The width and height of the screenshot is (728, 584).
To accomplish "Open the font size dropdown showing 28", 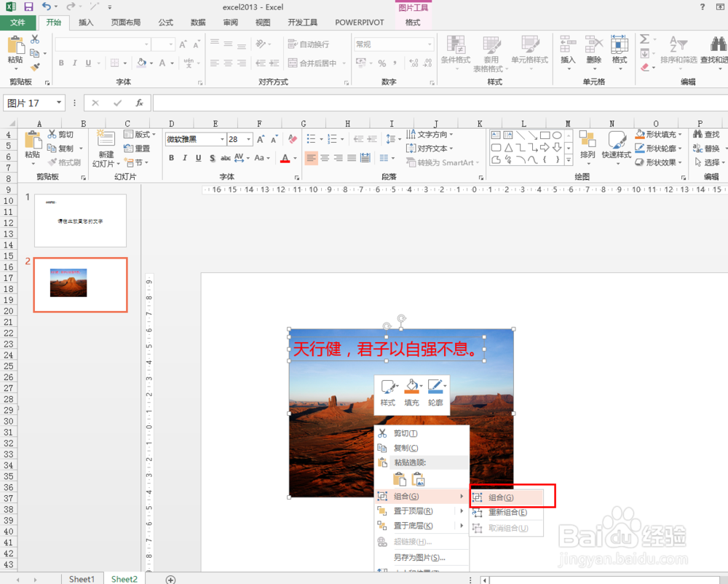I will click(247, 138).
